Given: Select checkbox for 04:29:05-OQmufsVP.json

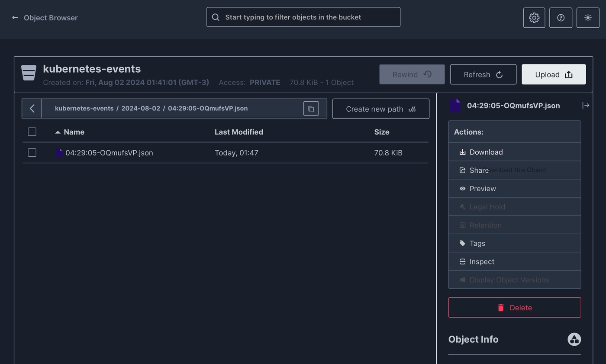Looking at the screenshot, I should click(x=32, y=152).
